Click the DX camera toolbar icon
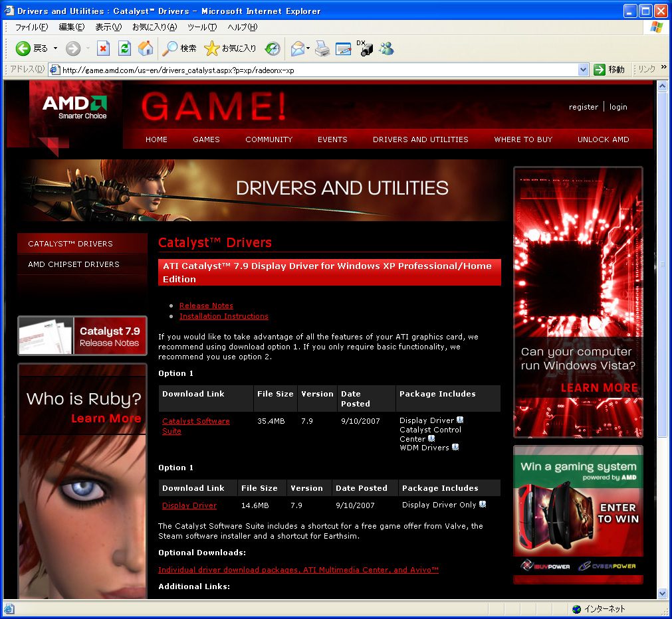 coord(365,48)
